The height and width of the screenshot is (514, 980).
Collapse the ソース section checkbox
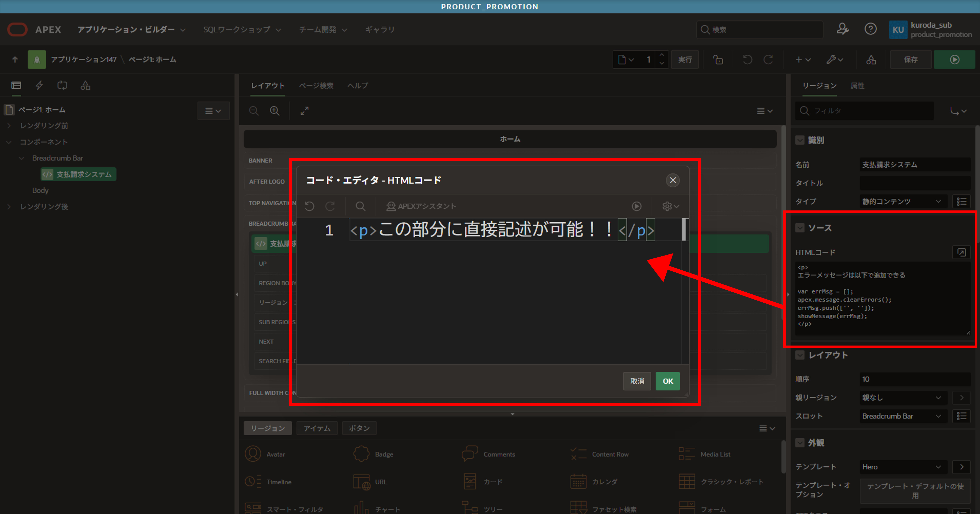(x=800, y=228)
